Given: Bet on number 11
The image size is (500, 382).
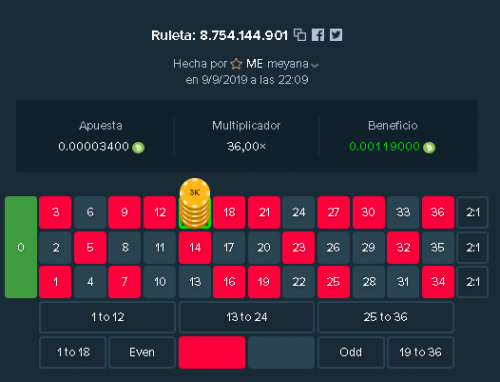Looking at the screenshot, I should click(160, 248).
